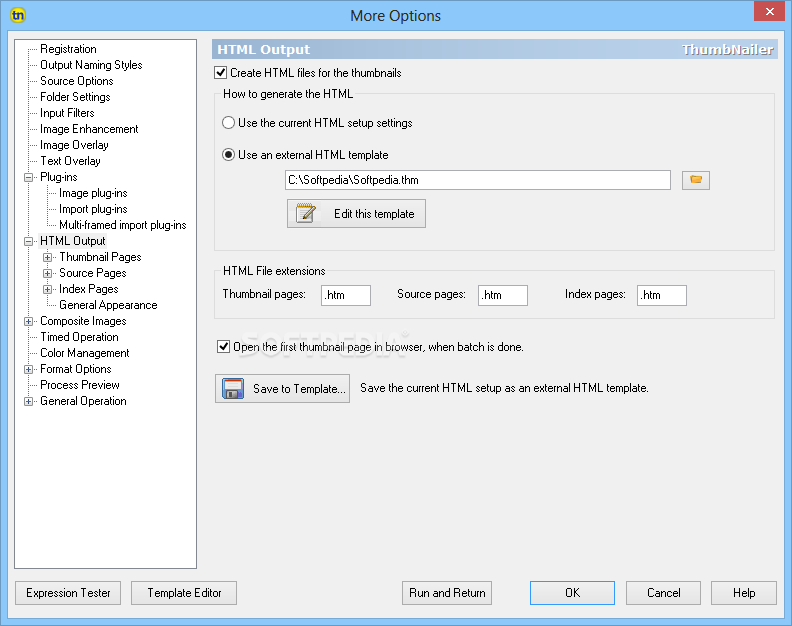Click the folder browse icon for template path
Image resolution: width=792 pixels, height=626 pixels.
tap(696, 180)
